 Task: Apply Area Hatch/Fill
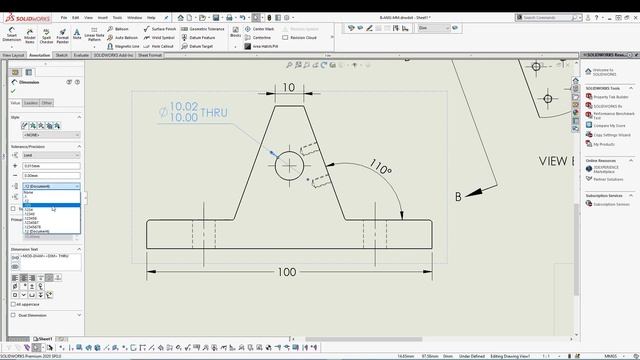coord(261,46)
